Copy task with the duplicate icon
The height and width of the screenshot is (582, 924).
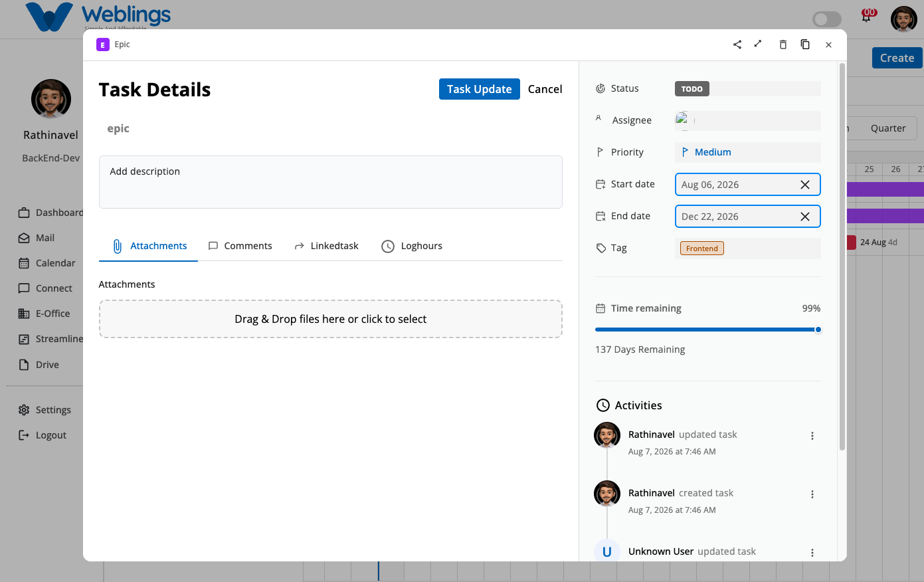click(x=805, y=45)
